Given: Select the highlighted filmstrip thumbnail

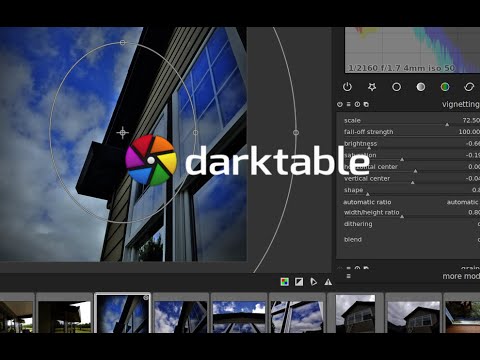Looking at the screenshot, I should click(x=122, y=313).
